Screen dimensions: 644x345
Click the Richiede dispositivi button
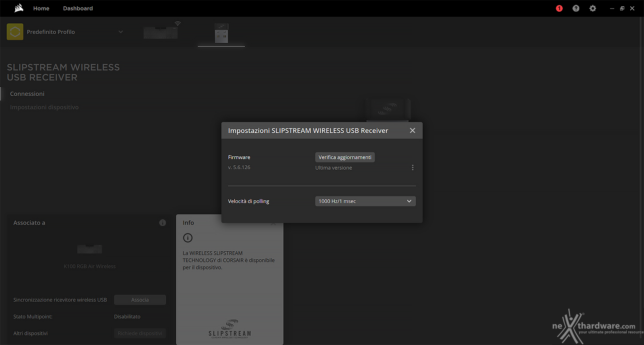[140, 333]
